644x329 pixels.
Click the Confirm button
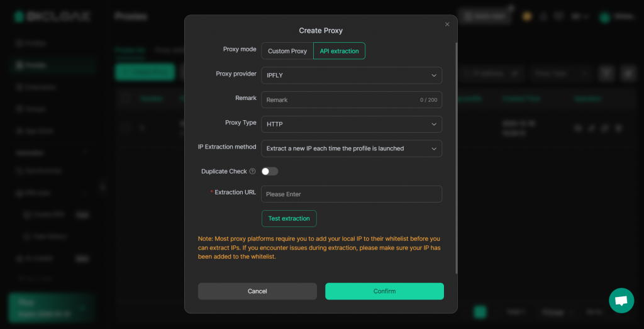click(384, 291)
